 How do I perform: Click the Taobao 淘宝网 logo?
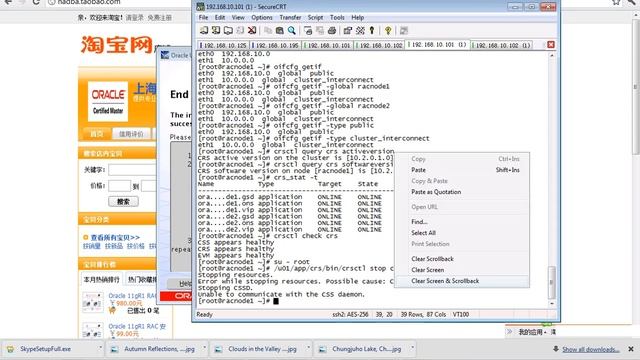[x=117, y=45]
